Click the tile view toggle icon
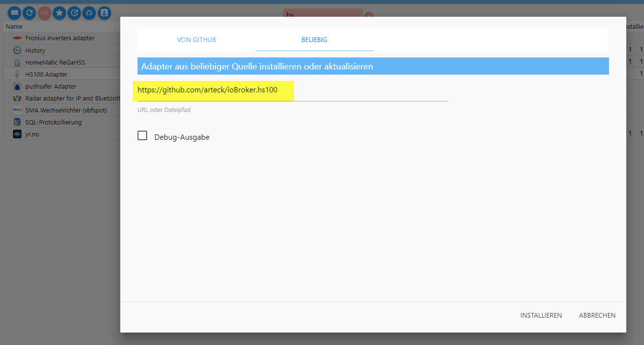The image size is (644, 345). point(15,13)
